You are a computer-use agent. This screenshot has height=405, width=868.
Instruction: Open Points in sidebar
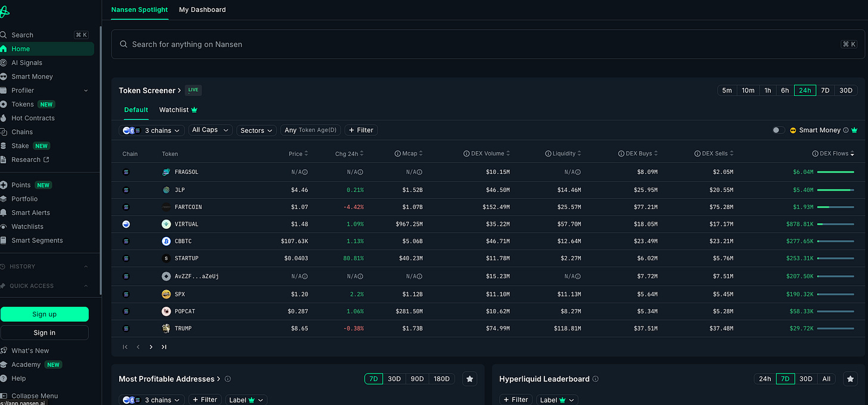pyautogui.click(x=21, y=185)
